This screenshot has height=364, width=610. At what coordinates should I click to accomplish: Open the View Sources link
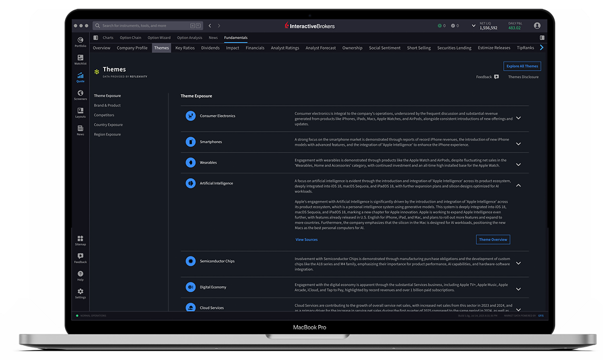pos(307,239)
